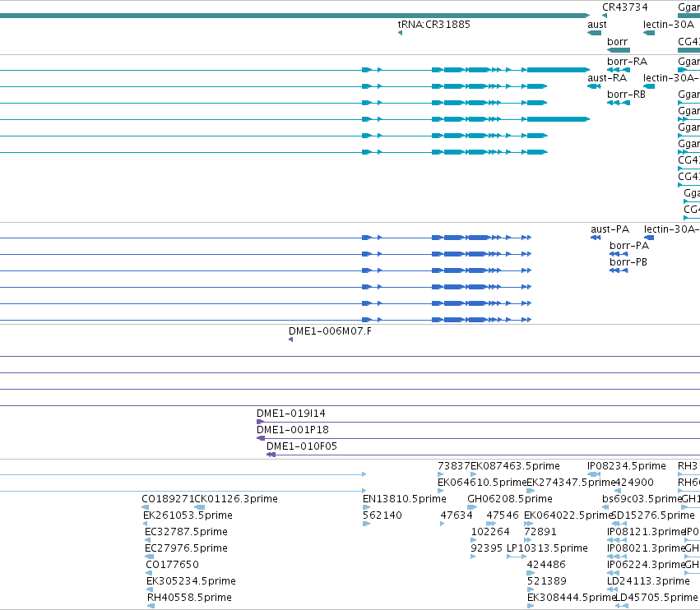700x610 pixels.
Task: Select the EC27976.5prime EST label
Action: click(x=186, y=548)
